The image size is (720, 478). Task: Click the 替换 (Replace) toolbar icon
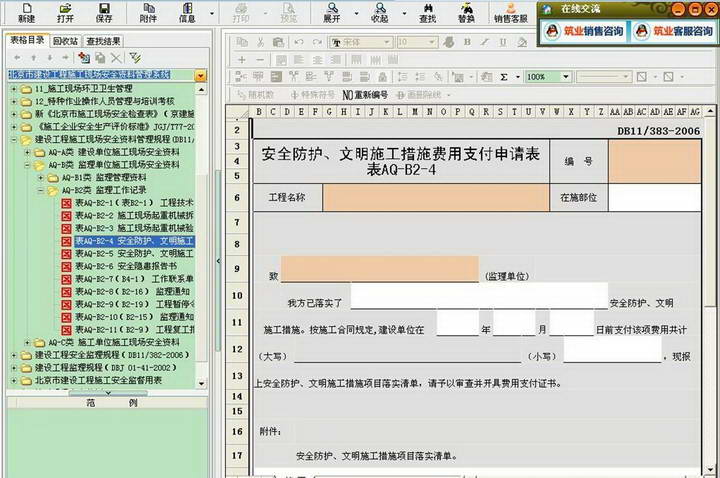tap(467, 13)
